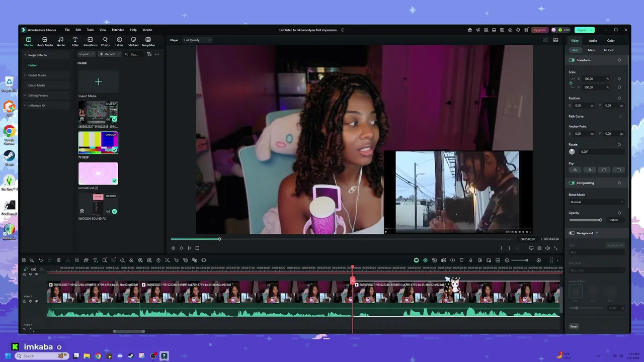Click the Delete trash icon in timeline toolbar

tap(59, 260)
